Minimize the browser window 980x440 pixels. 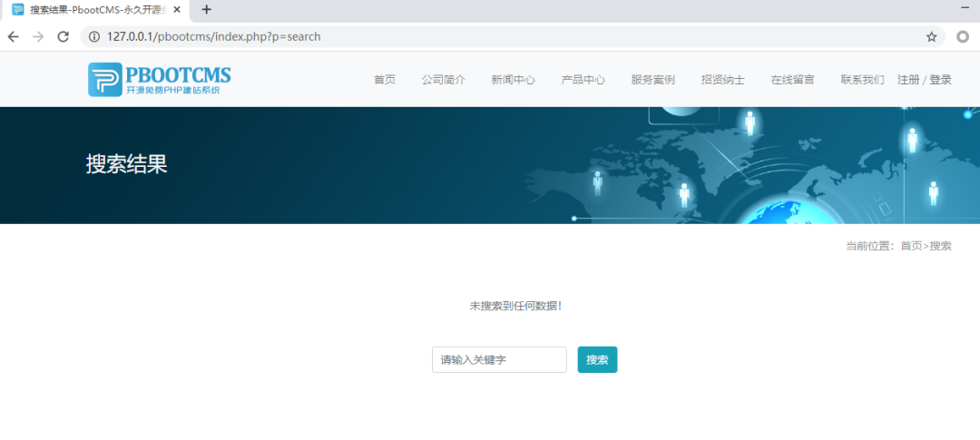pyautogui.click(x=965, y=7)
